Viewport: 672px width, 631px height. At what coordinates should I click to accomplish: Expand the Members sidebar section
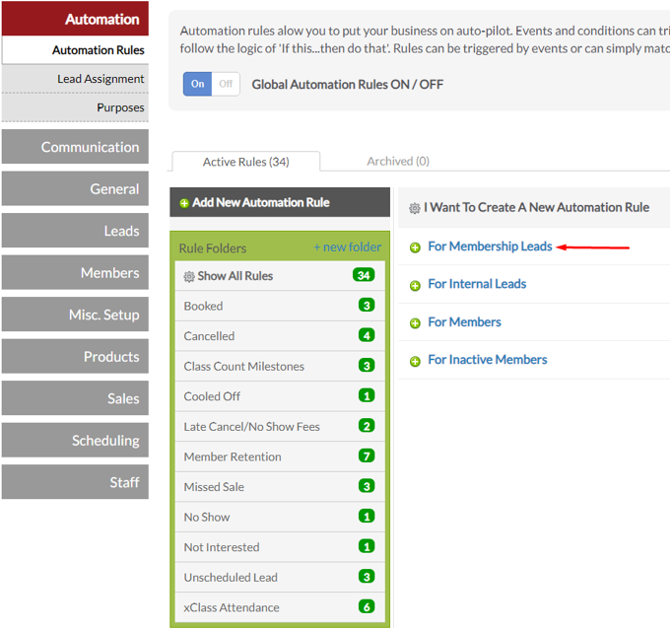(x=76, y=272)
